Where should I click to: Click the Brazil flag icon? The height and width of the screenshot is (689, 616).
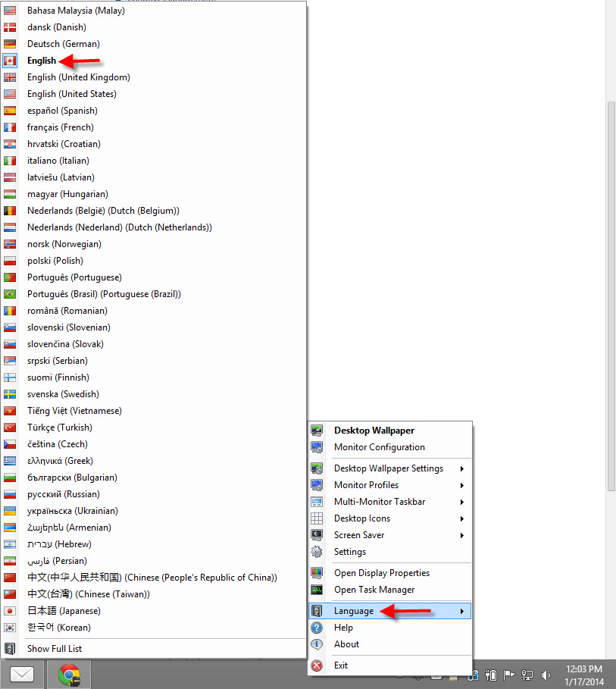pos(10,294)
